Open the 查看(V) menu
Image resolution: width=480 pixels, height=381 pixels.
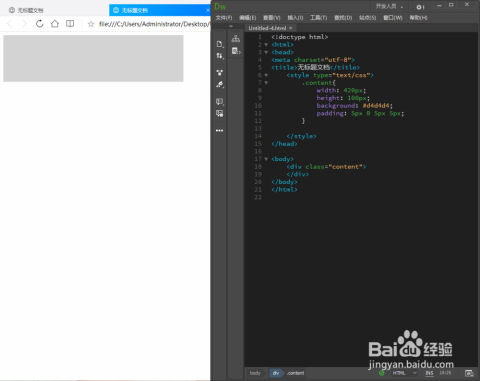(272, 18)
